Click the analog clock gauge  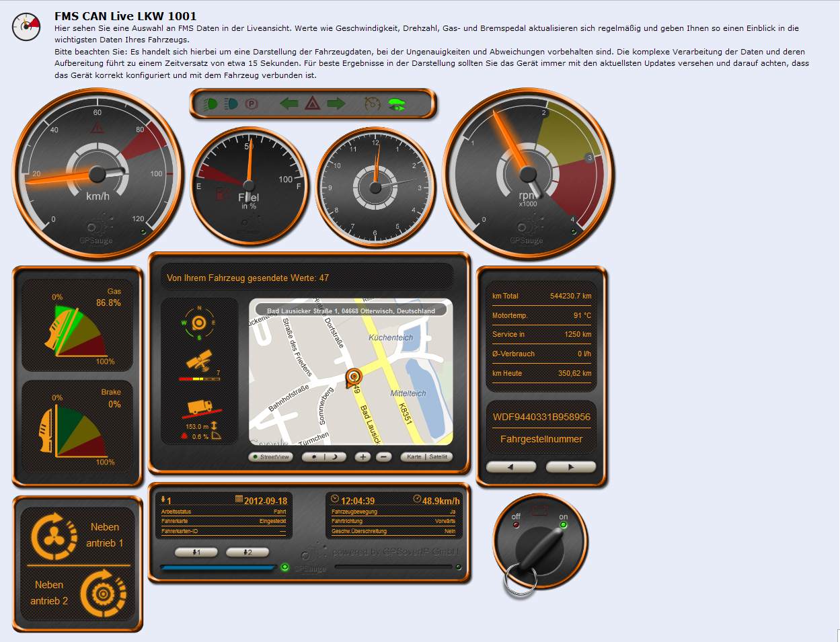tap(376, 188)
